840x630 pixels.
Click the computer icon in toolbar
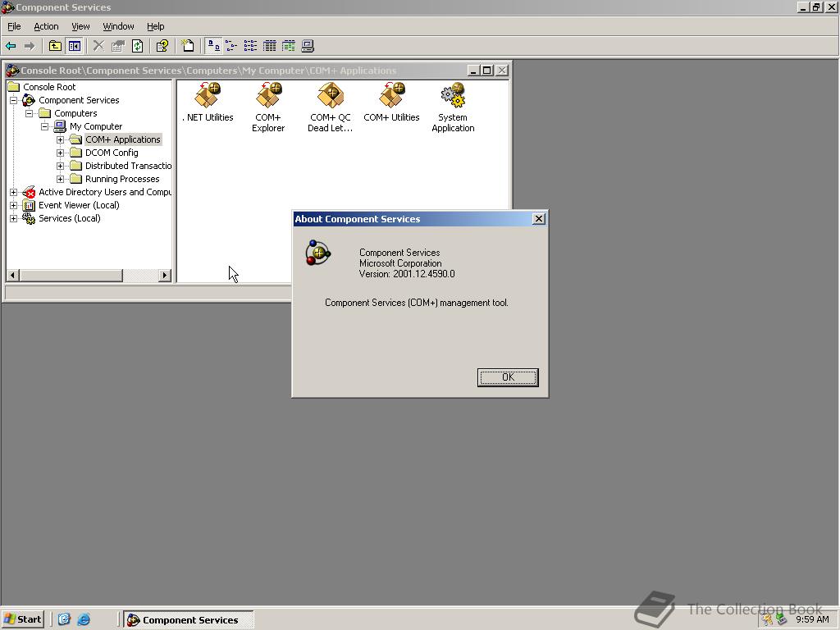point(308,46)
